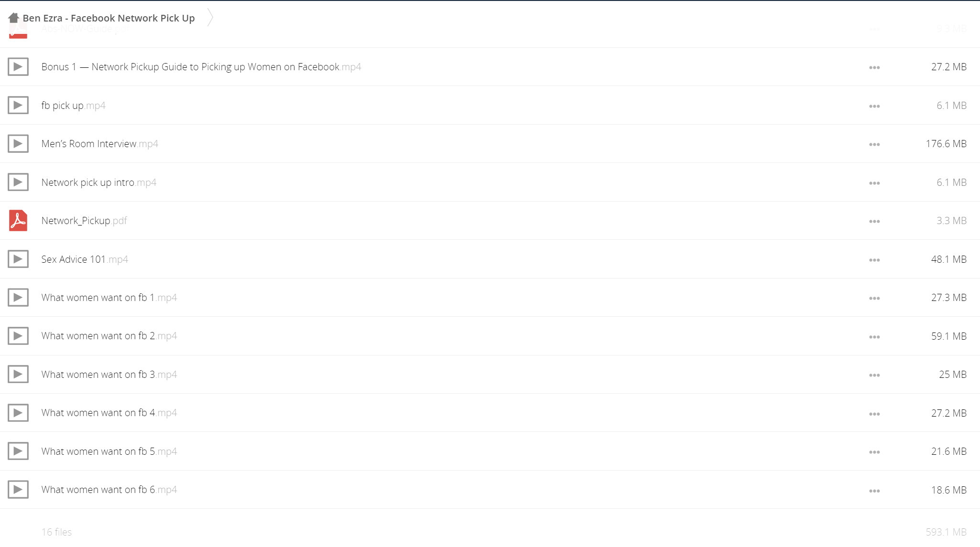Click video icon for Network pick up intro
The image size is (980, 547).
pos(18,182)
